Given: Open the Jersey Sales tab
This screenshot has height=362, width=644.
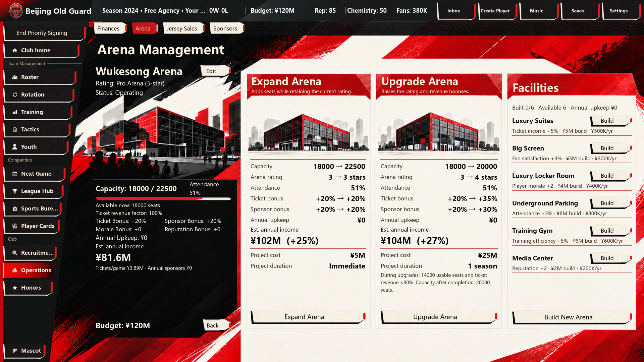Looking at the screenshot, I should point(183,28).
